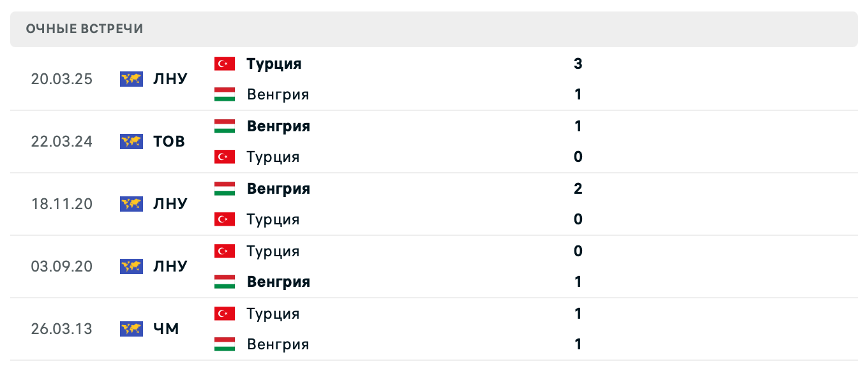
Task: Click the bold Венгрия name in the 18.11.20 match
Action: pyautogui.click(x=278, y=189)
